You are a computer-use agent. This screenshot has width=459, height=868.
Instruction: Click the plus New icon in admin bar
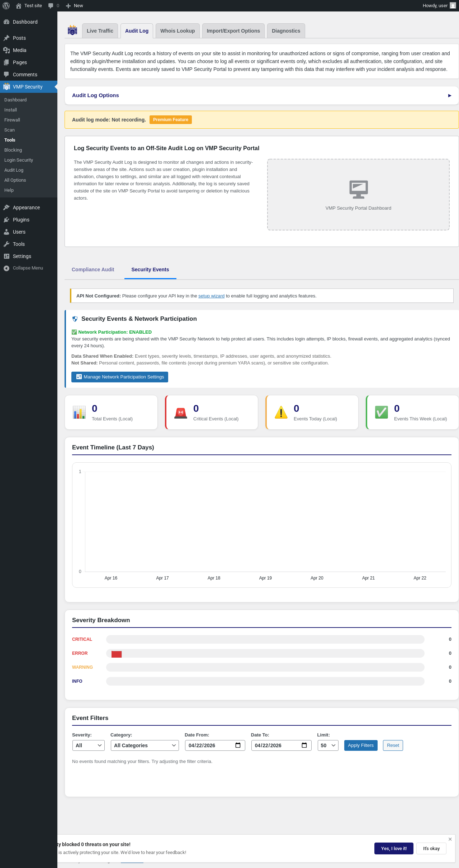point(68,6)
